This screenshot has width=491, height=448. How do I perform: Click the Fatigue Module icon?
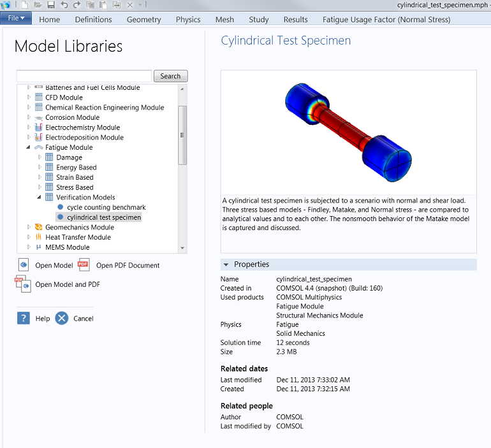[38, 147]
